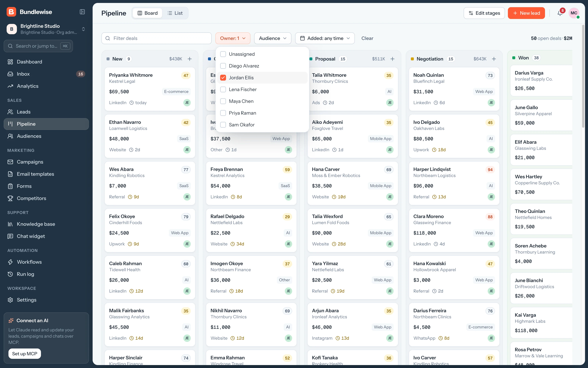This screenshot has height=368, width=588.
Task: Check Maya Chen checkbox
Action: (223, 101)
